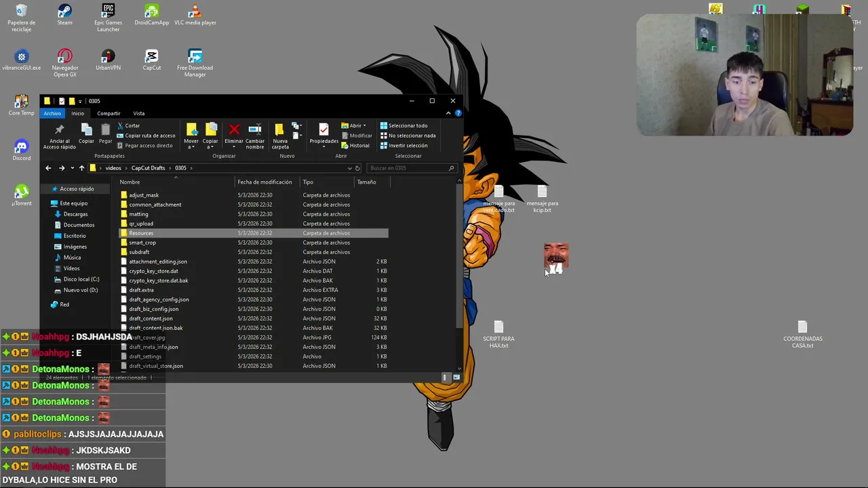This screenshot has width=868, height=488.
Task: Click the Cortar scissors command
Action: [x=128, y=125]
